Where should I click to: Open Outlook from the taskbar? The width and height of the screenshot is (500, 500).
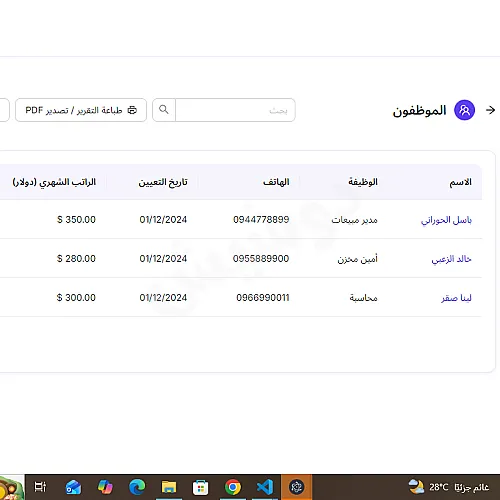point(73,487)
